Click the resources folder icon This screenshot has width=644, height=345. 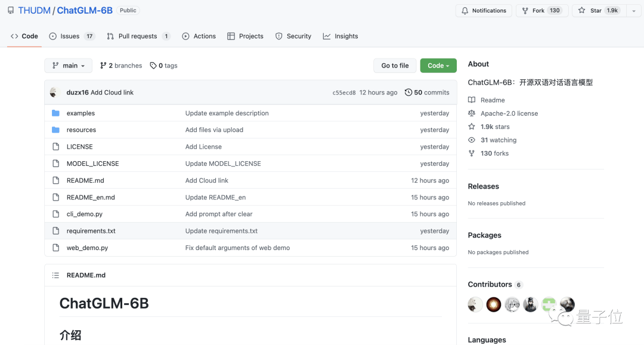[x=55, y=130]
